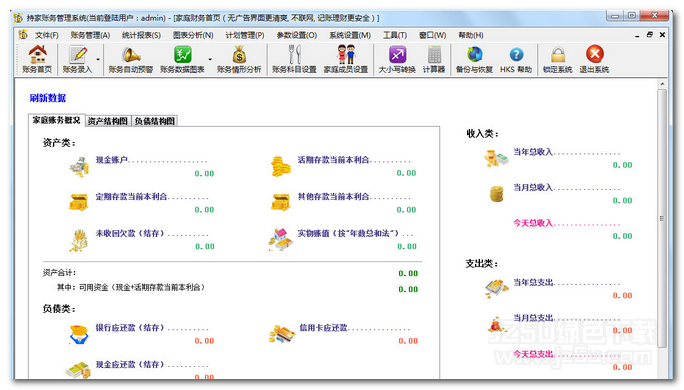
Task: Click the 今天总收入 pink label
Action: tap(533, 223)
